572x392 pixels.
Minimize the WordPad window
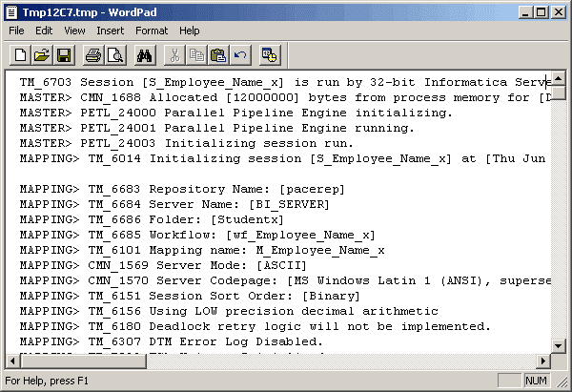(525, 12)
